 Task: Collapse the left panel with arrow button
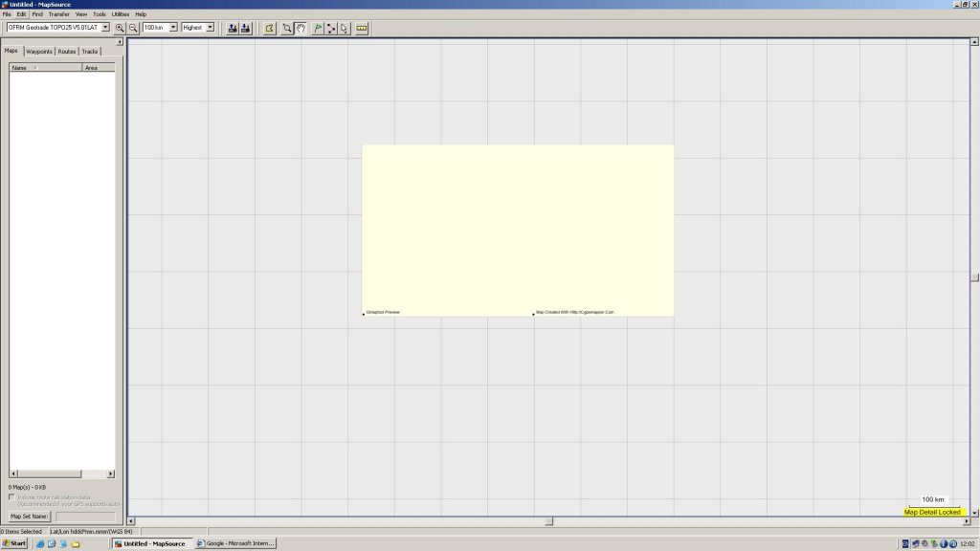click(x=120, y=42)
